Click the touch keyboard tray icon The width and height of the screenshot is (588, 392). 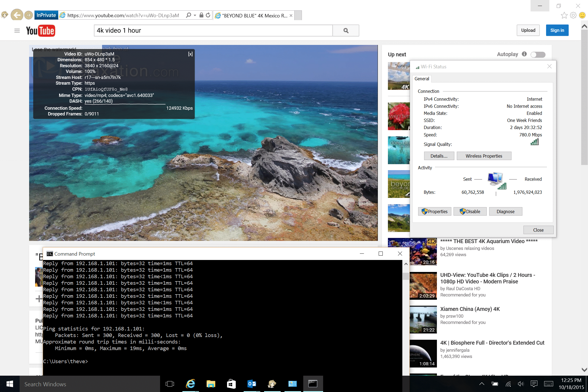[549, 384]
